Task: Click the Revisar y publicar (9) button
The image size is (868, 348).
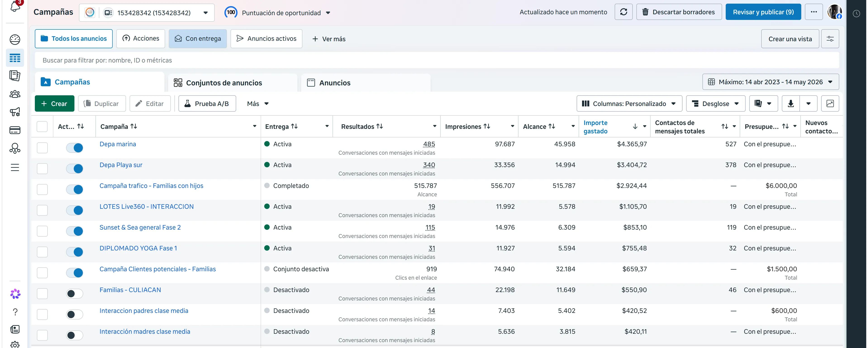Action: pyautogui.click(x=763, y=12)
